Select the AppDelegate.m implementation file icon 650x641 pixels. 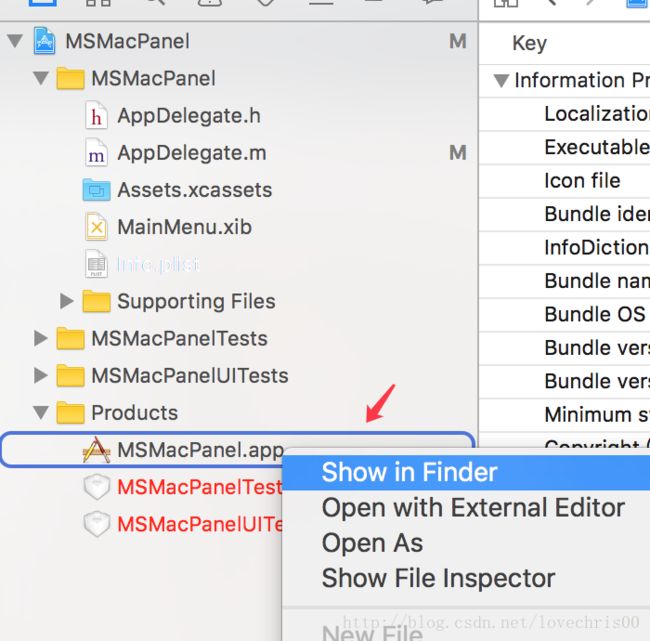click(96, 153)
